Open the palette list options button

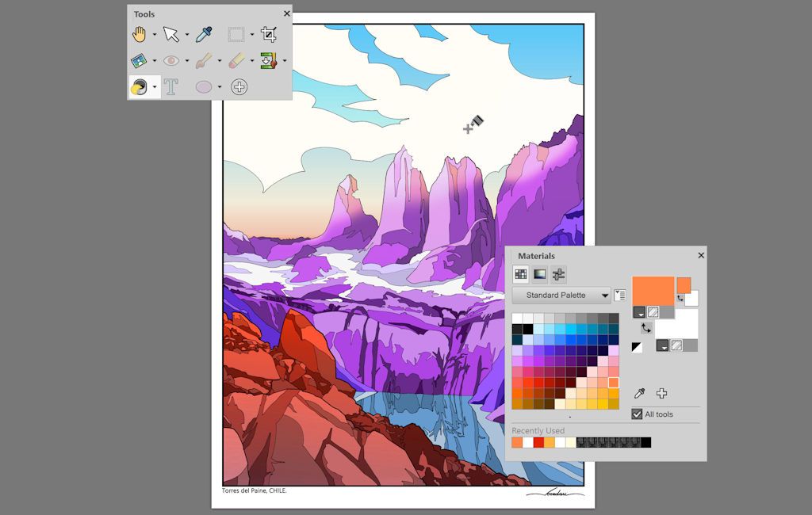coord(621,296)
